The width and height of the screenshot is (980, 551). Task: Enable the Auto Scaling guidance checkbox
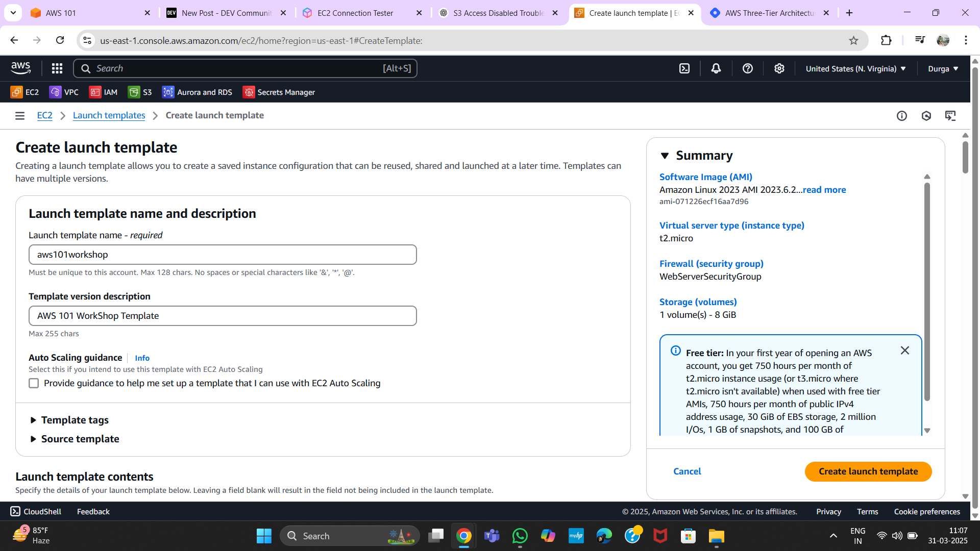coord(34,383)
